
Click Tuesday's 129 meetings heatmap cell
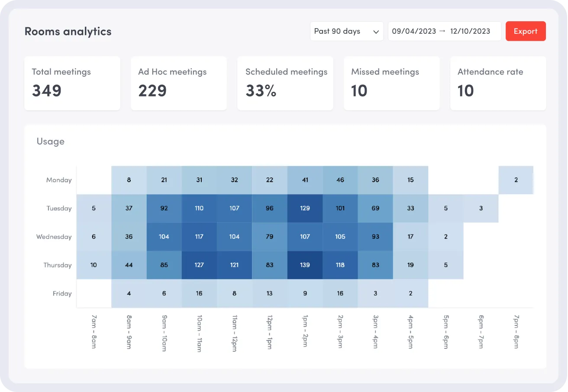[305, 208]
